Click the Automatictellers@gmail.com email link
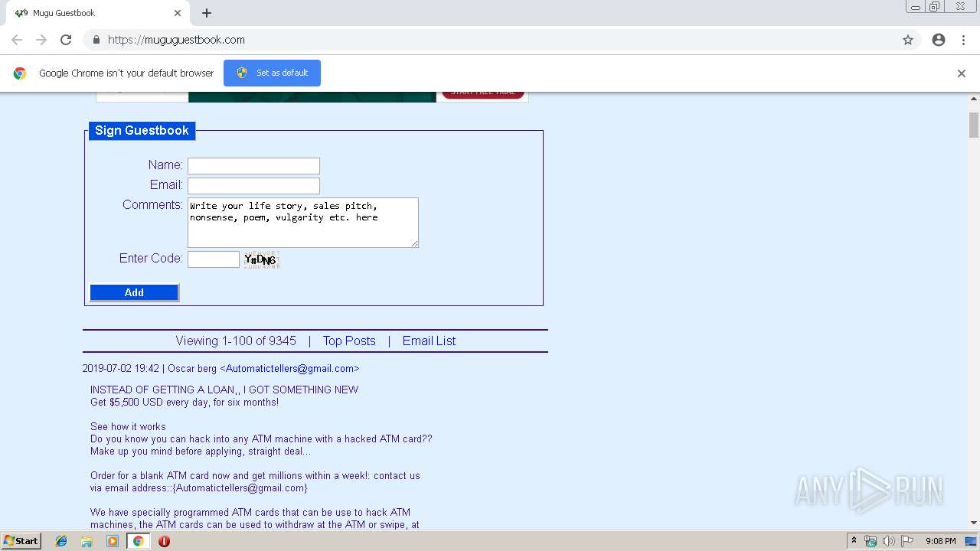Image resolution: width=980 pixels, height=551 pixels. pyautogui.click(x=289, y=368)
